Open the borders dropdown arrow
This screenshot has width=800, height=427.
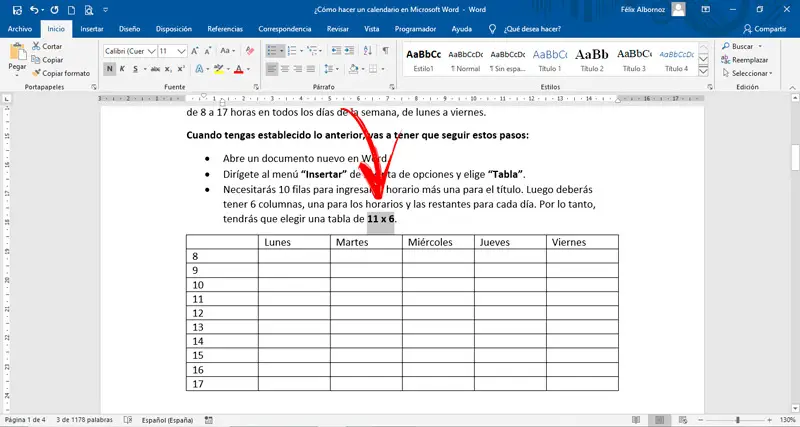pos(383,69)
